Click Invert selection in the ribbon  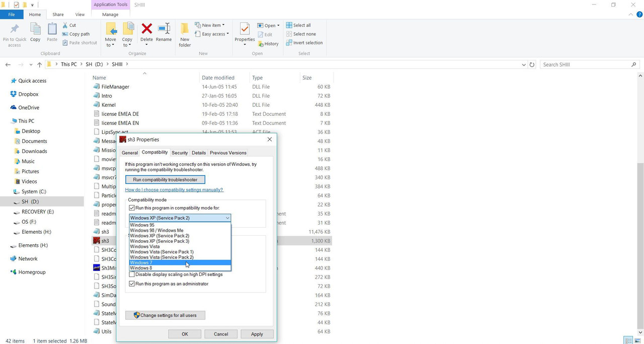[x=304, y=43]
